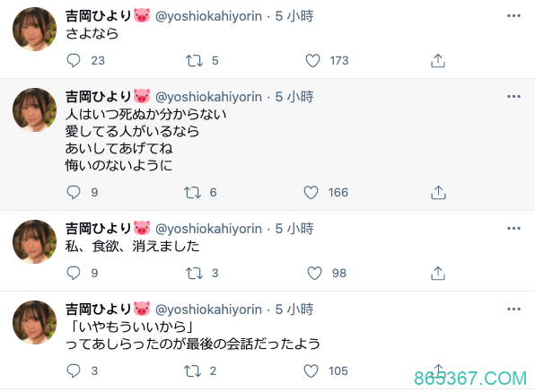
Task: Reply to the さよなら tweet
Action: pos(74,61)
